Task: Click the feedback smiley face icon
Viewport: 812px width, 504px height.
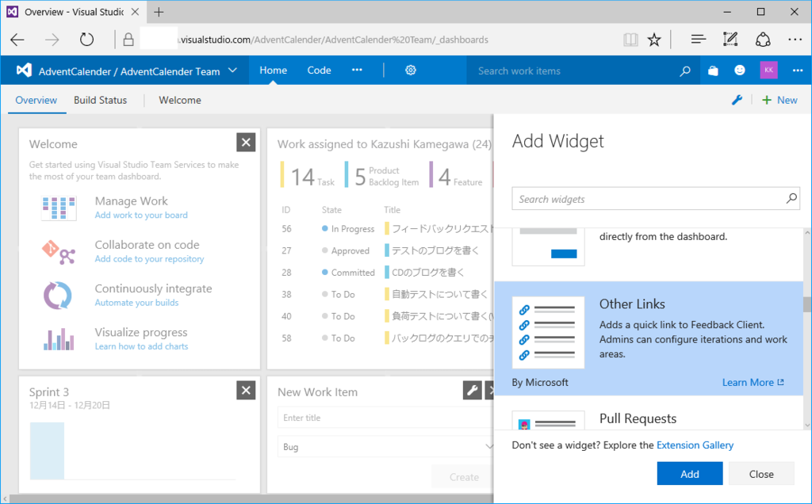Action: (740, 71)
